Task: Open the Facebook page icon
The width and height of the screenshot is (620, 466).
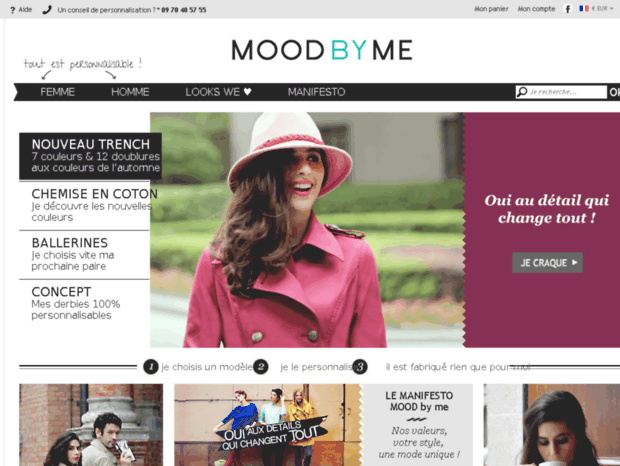Action: coord(567,9)
